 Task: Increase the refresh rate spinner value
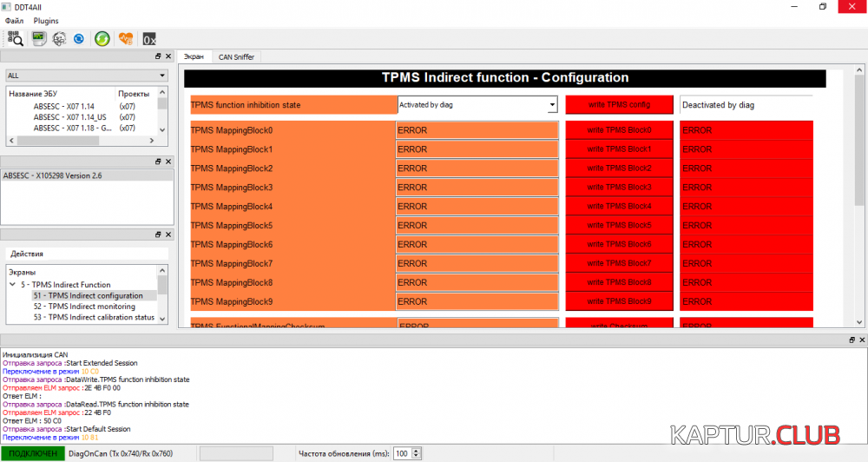(x=418, y=450)
